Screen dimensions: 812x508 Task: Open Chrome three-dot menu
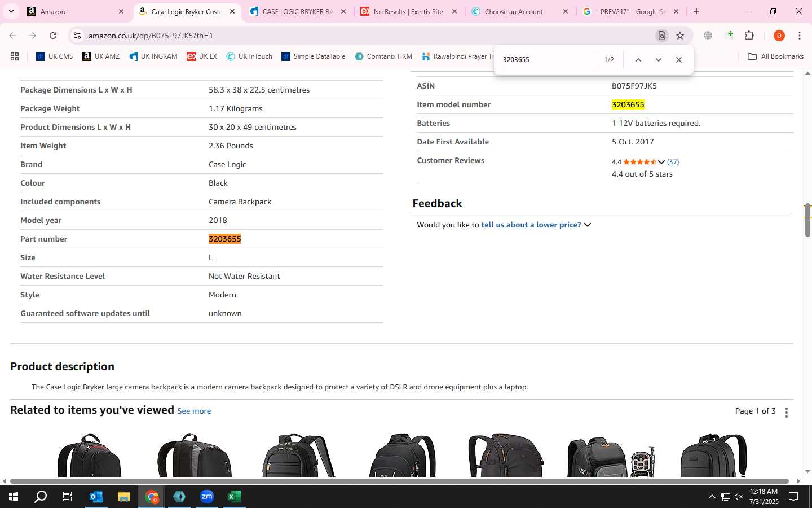point(800,36)
